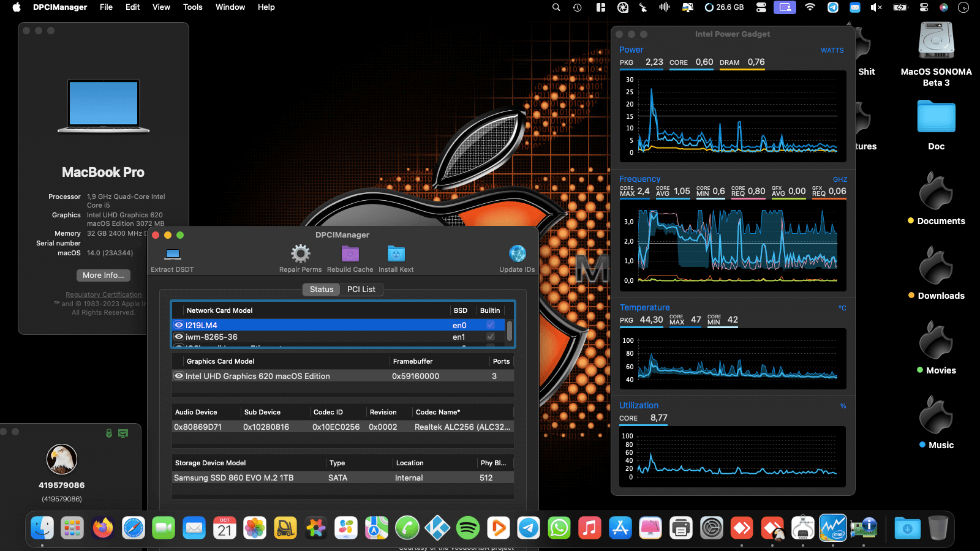Image resolution: width=980 pixels, height=551 pixels.
Task: Open Maps from the Dock
Action: (x=377, y=528)
